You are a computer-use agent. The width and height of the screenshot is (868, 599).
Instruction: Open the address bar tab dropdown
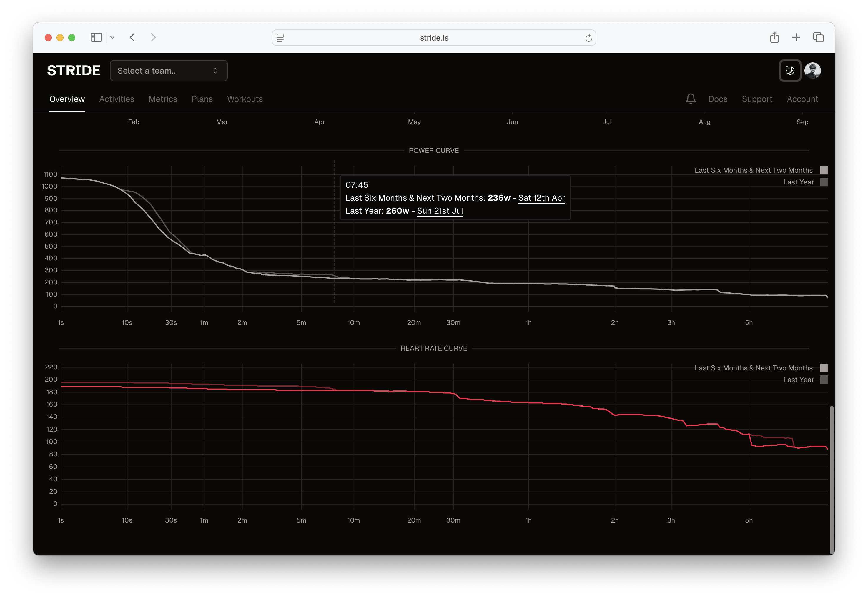[x=280, y=38]
